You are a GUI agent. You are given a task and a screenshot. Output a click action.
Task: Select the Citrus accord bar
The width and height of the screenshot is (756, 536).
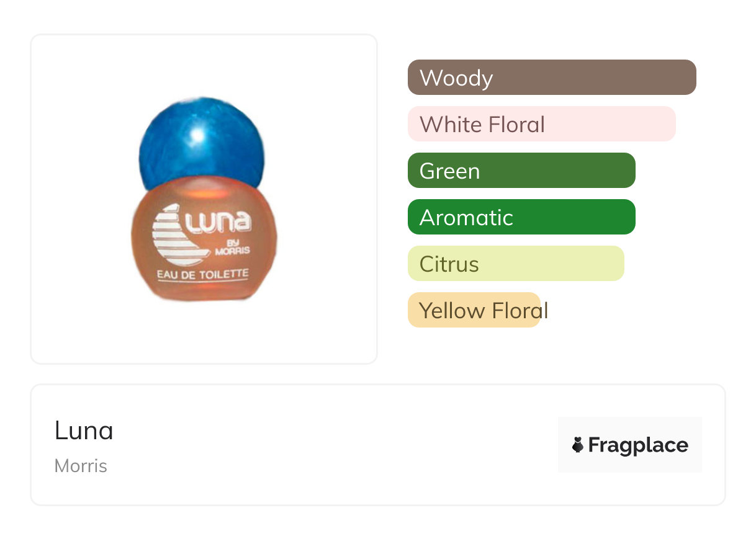516,264
